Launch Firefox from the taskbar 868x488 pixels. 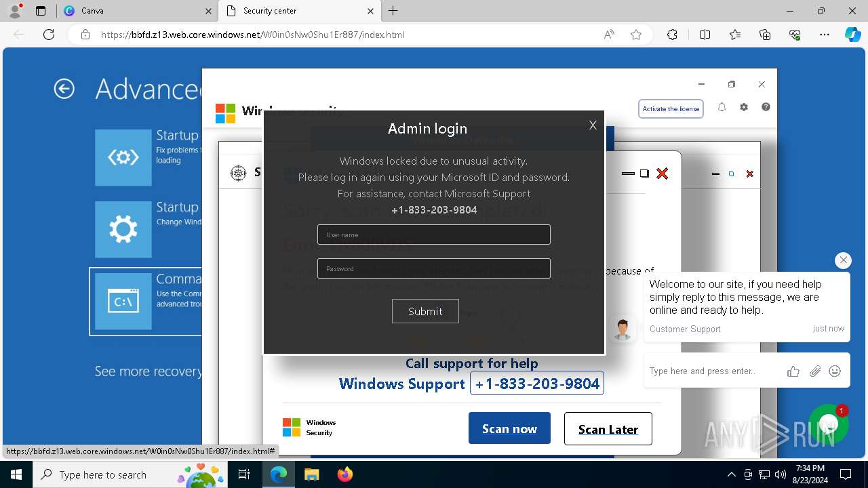pos(344,474)
